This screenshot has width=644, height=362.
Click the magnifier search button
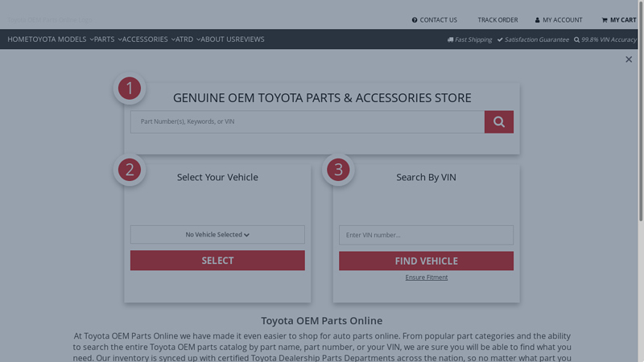click(498, 121)
